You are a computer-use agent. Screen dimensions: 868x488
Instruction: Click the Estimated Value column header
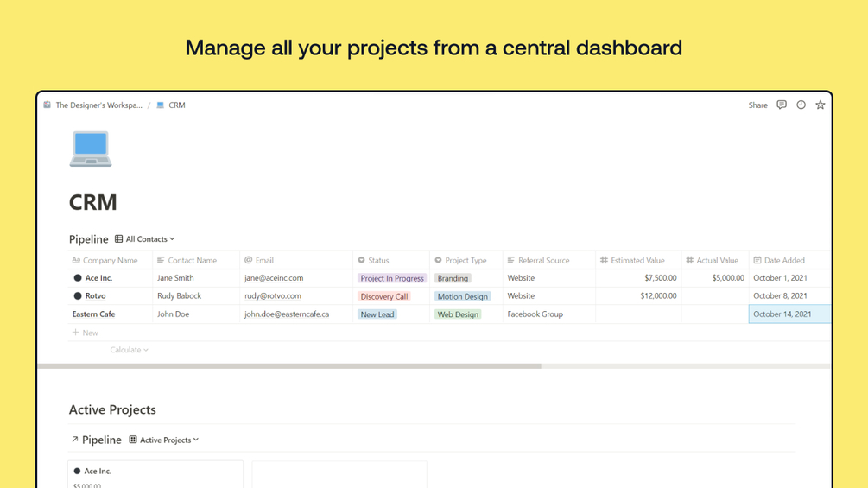[x=637, y=260]
